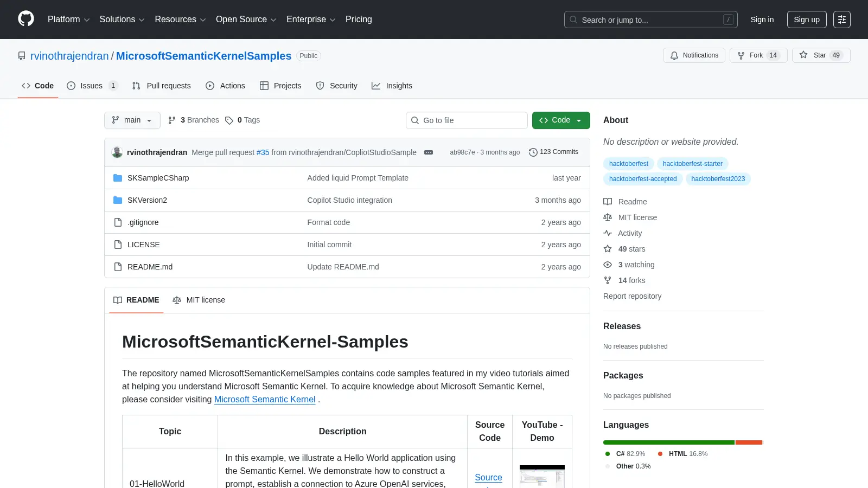The image size is (868, 488).
Task: Click the SKSampleCSharp folder icon
Action: point(118,178)
